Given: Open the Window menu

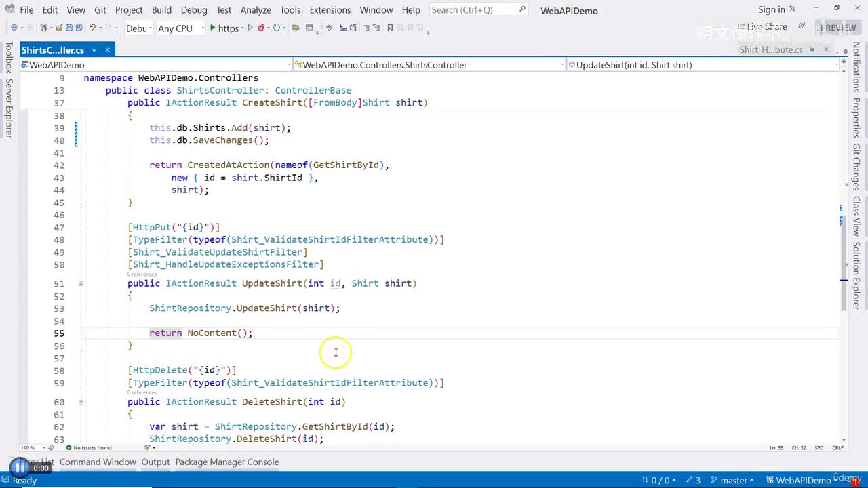Looking at the screenshot, I should (x=376, y=9).
